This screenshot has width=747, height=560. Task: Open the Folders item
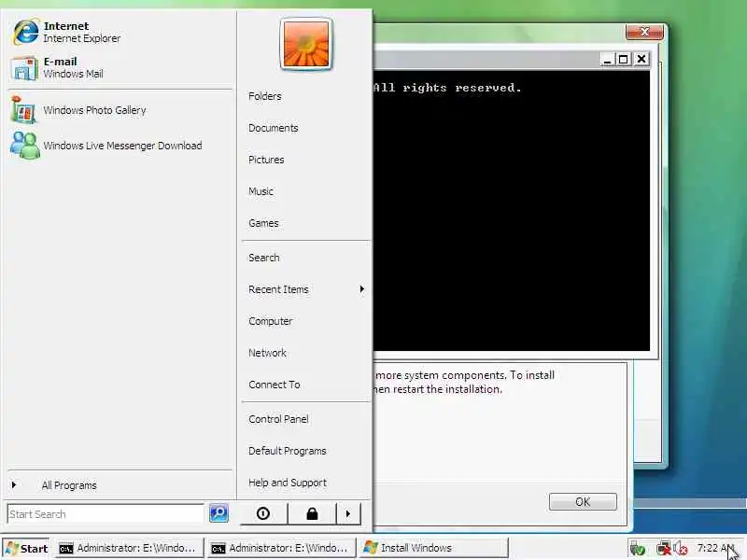[x=265, y=96]
